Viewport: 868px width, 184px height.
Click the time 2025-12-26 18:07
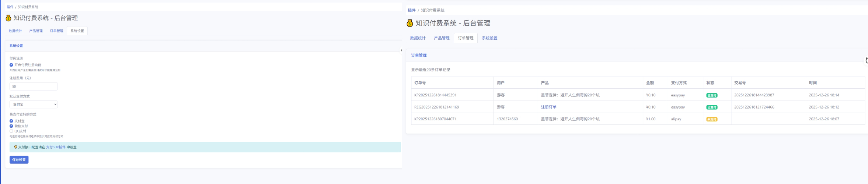tap(824, 119)
